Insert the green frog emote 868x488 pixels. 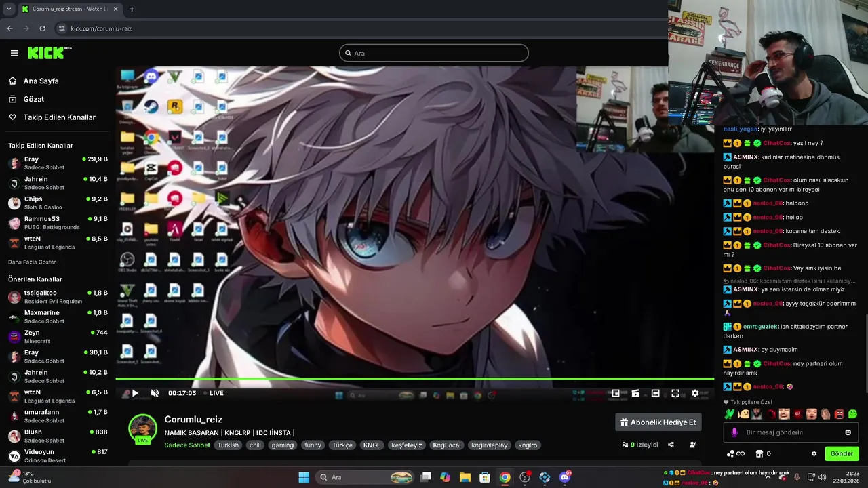click(853, 413)
